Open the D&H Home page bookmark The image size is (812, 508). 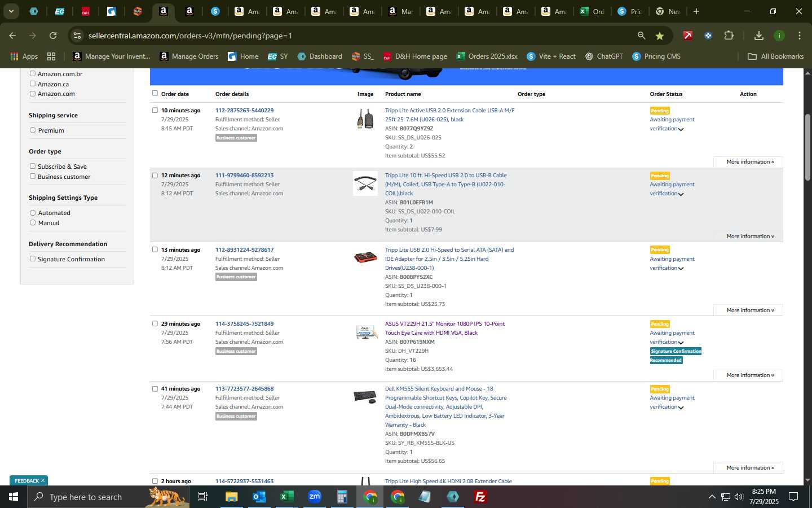(x=415, y=56)
